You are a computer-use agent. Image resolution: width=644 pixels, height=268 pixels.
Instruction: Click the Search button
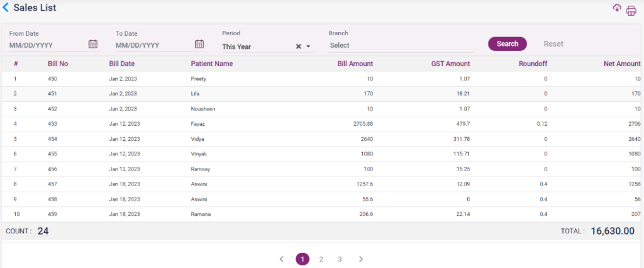[x=507, y=44]
